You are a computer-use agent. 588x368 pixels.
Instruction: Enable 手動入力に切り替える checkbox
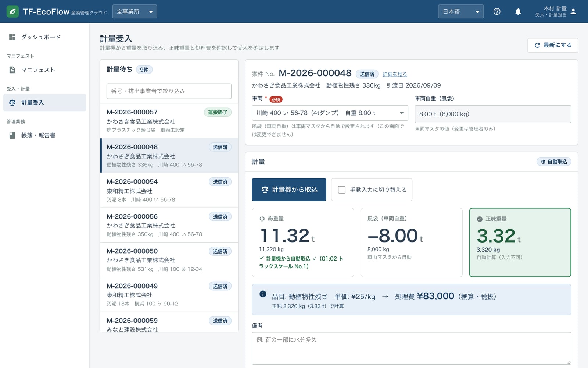tap(342, 190)
